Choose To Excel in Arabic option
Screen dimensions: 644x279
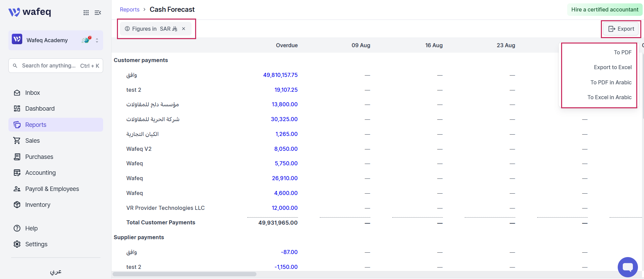tap(610, 97)
